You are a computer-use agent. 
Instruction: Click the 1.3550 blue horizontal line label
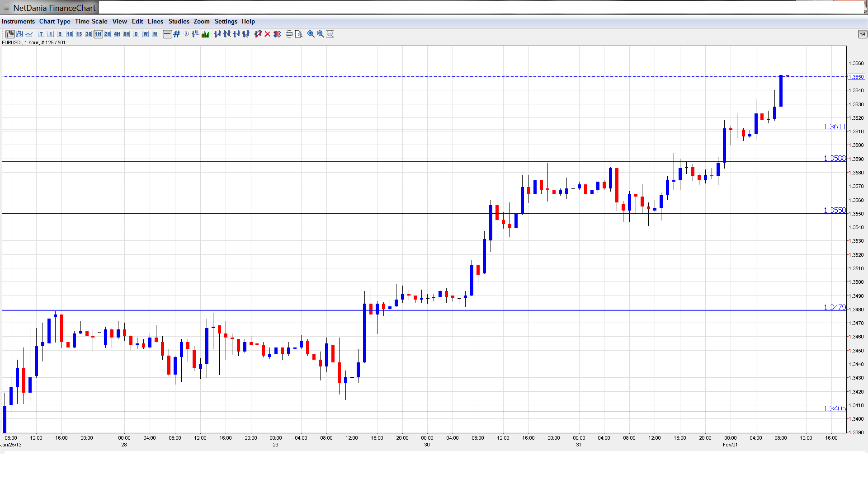[x=834, y=210]
